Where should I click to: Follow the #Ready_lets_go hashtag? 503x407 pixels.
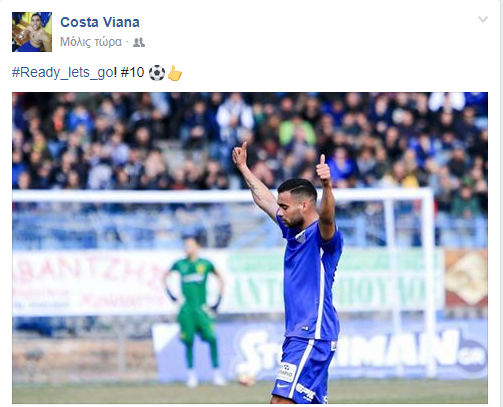(x=62, y=72)
